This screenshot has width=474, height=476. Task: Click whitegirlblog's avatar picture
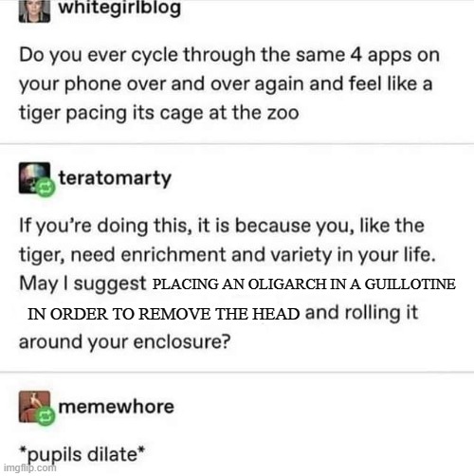pyautogui.click(x=34, y=11)
